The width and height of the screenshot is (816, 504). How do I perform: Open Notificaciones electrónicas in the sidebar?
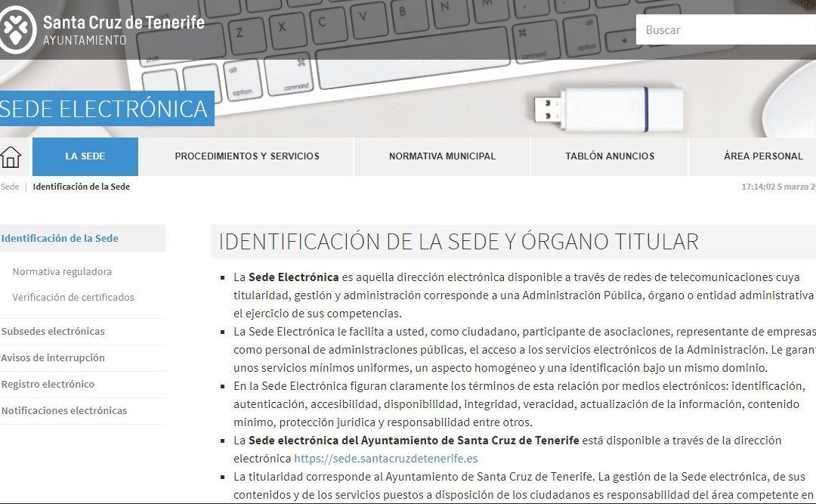point(64,410)
